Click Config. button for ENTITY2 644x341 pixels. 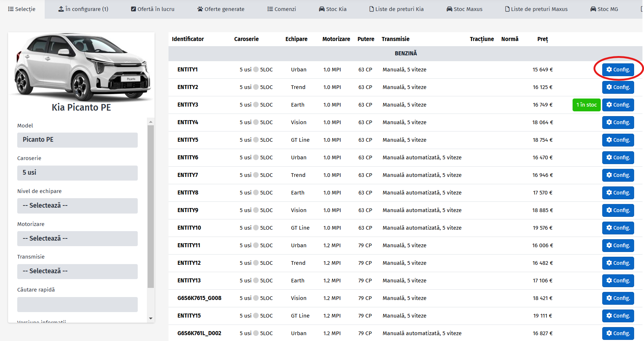click(618, 87)
